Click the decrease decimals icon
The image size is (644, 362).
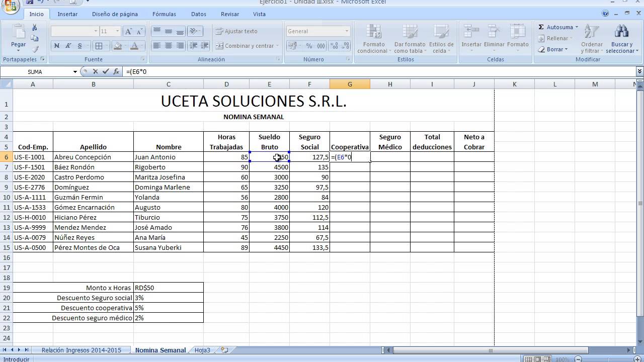[346, 46]
